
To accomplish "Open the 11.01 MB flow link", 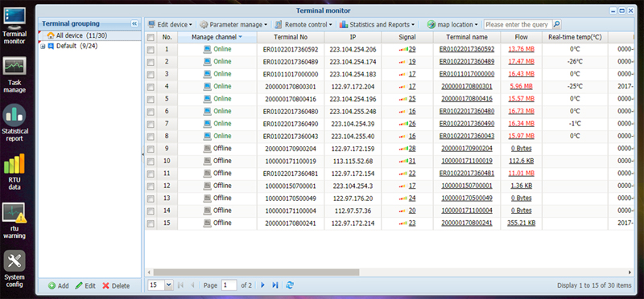I will pos(521,174).
